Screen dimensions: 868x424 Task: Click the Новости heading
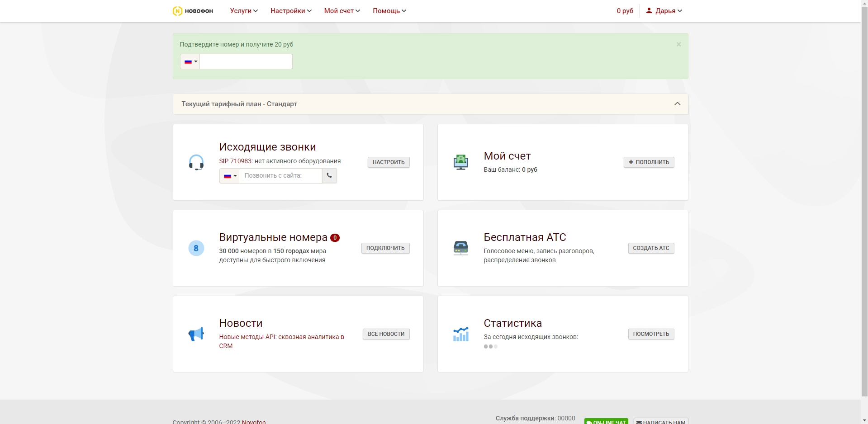click(241, 323)
